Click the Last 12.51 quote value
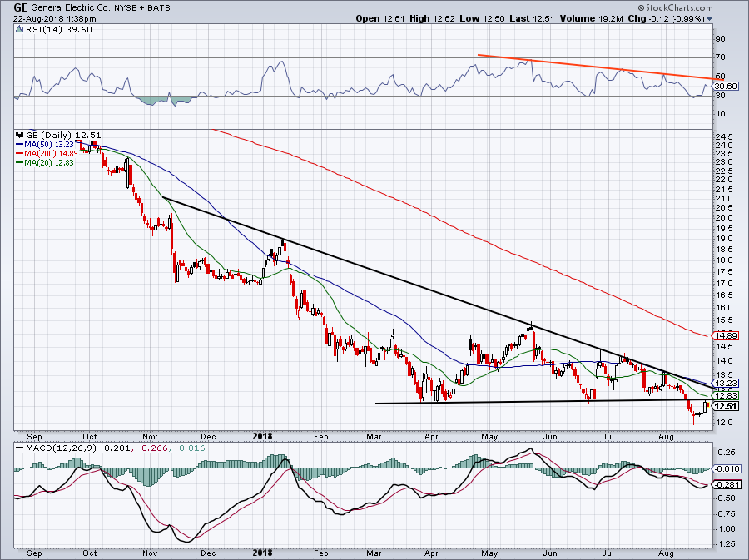 tap(533, 18)
